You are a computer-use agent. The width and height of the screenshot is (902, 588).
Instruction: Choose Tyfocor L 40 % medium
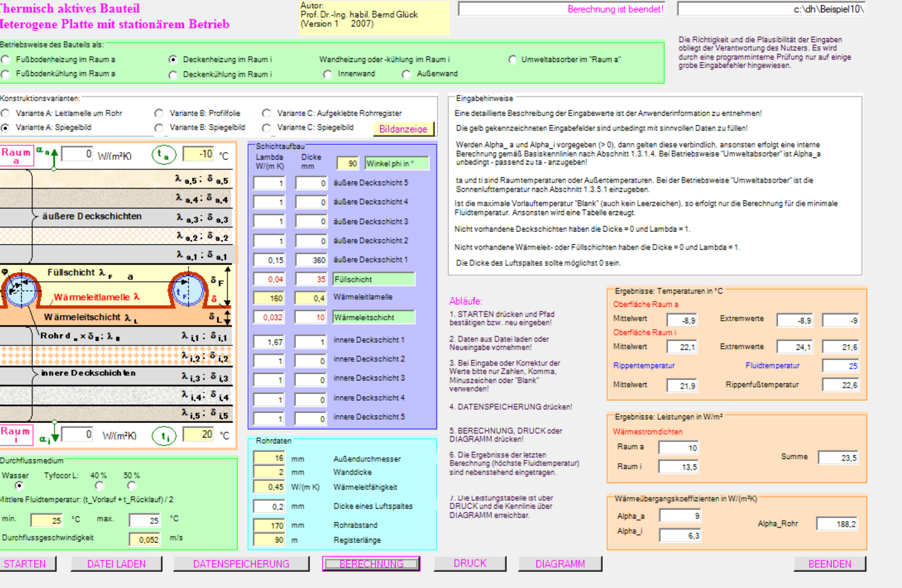(x=99, y=485)
